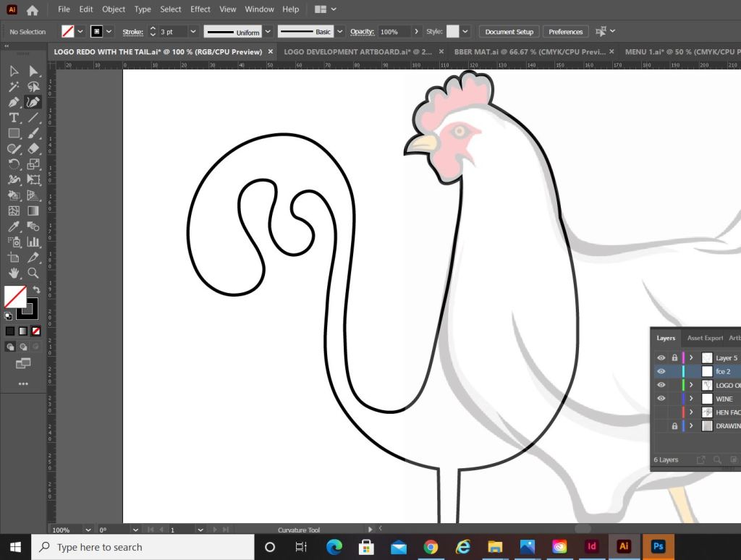Click the Fill swatch in toolbar
Screen dimensions: 741x560
15,296
